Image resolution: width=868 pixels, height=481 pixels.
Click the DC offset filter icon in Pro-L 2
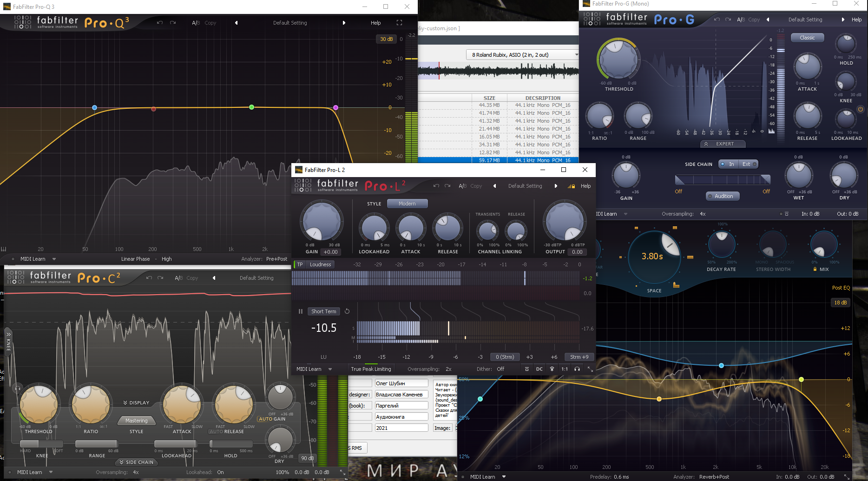(x=539, y=369)
